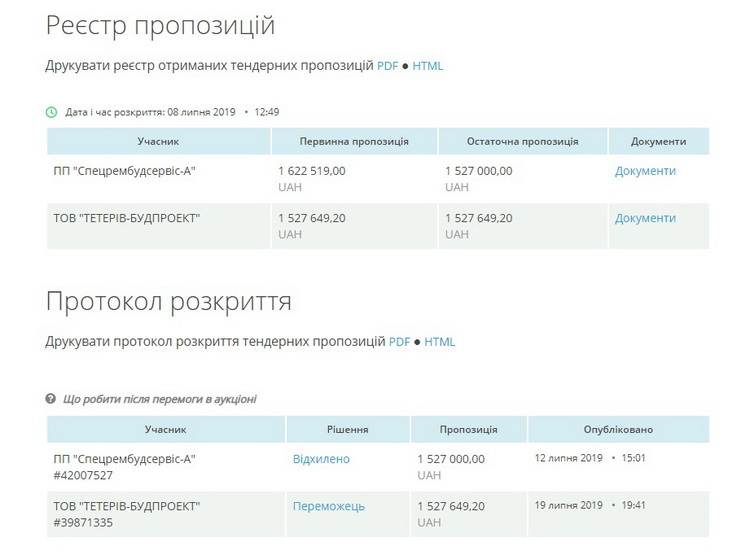Click the Переможець decision link
The height and width of the screenshot is (560, 749).
click(328, 506)
